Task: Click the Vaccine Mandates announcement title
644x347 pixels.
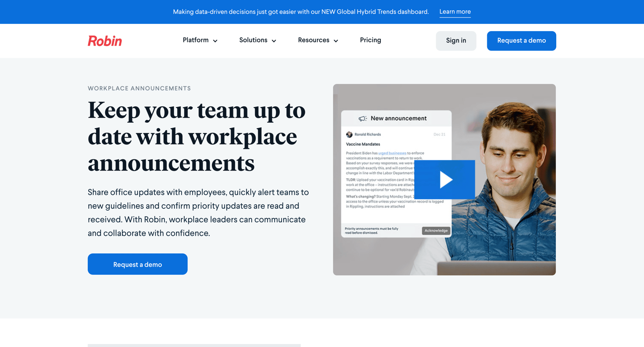Action: pyautogui.click(x=363, y=144)
